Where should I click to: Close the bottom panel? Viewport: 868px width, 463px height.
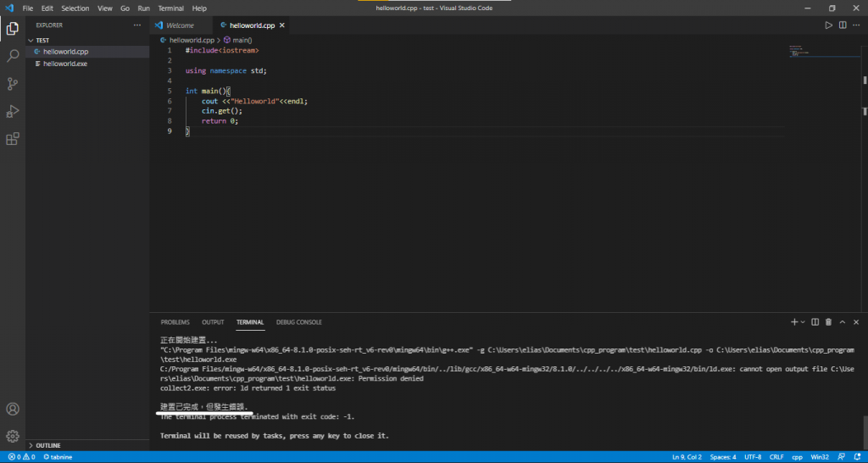click(856, 321)
